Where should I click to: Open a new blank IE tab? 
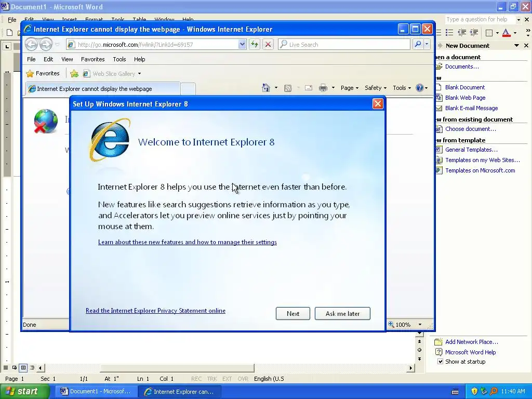tap(188, 89)
